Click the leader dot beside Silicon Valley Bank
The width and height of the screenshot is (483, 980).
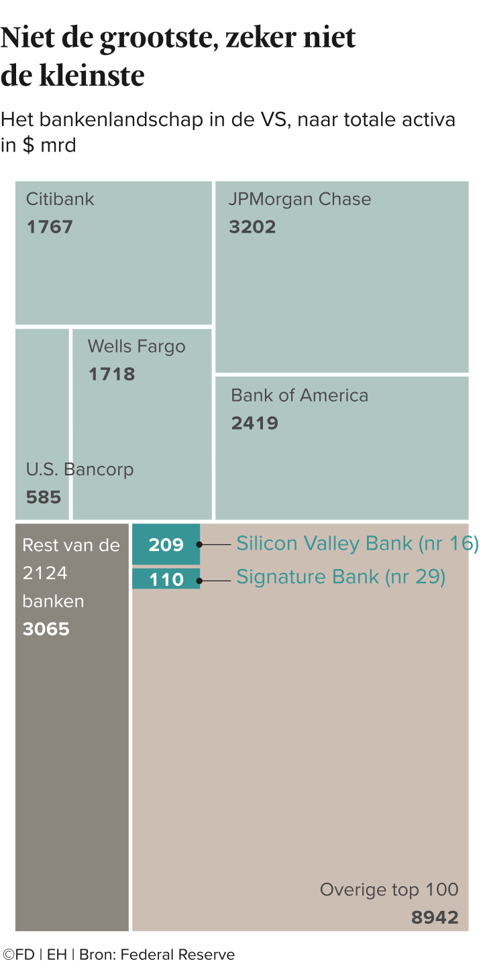coord(200,545)
